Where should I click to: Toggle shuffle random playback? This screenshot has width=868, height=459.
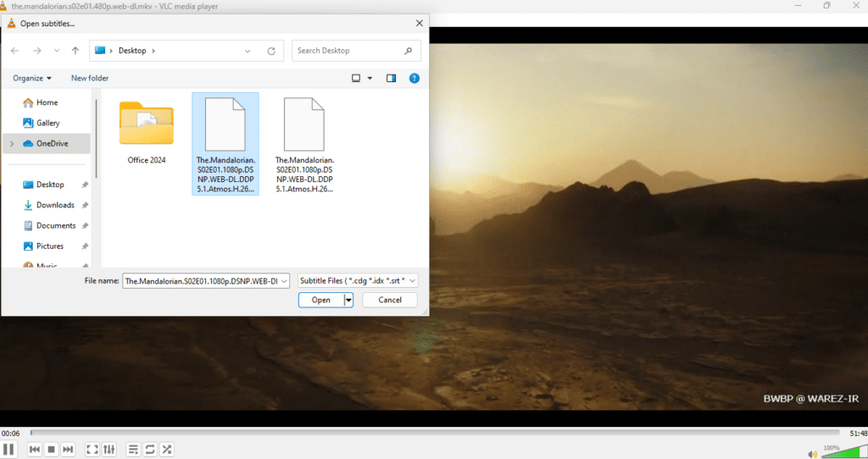click(167, 449)
